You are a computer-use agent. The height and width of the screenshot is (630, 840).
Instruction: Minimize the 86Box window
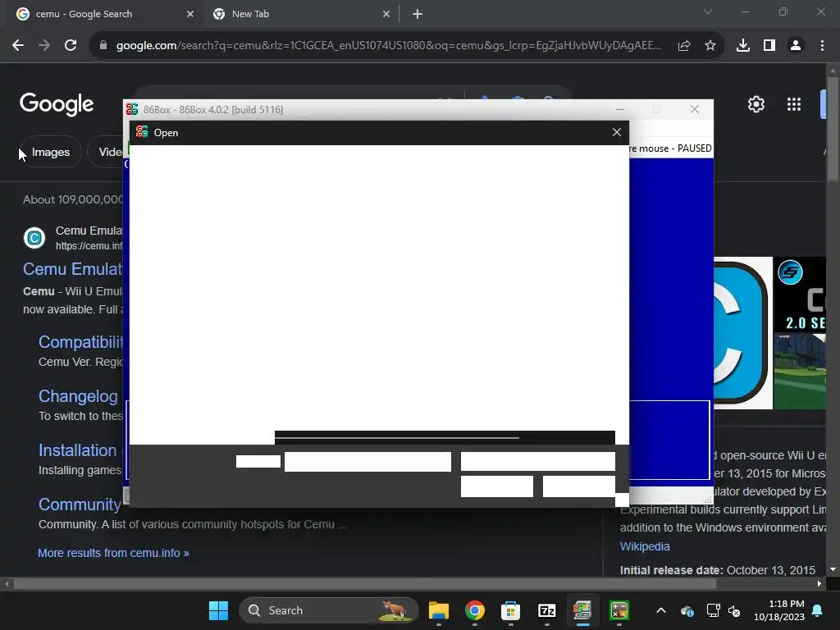coord(620,109)
